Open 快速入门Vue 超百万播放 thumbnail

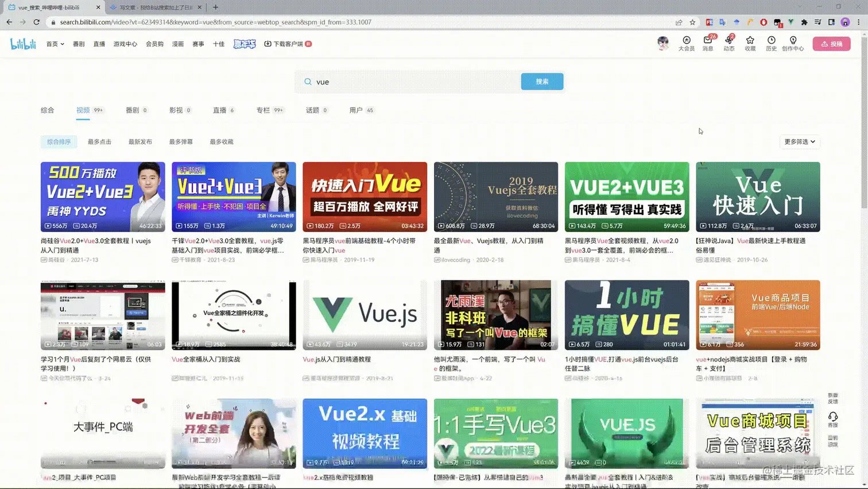point(365,197)
